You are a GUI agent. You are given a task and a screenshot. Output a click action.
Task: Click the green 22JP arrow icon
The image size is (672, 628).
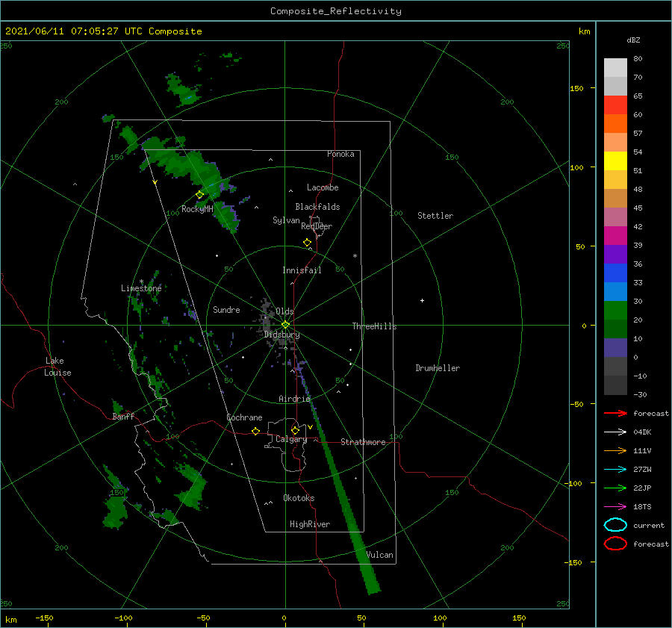tap(615, 488)
